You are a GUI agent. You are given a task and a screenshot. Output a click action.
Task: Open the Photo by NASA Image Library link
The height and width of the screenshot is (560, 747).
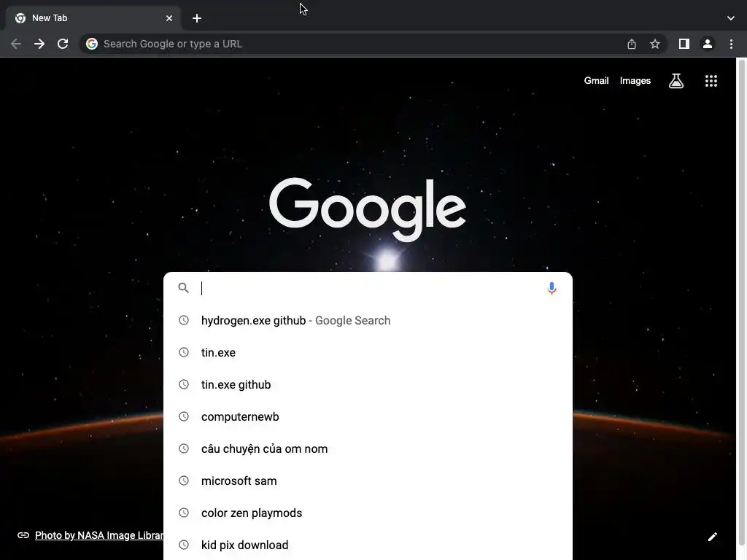[99, 535]
